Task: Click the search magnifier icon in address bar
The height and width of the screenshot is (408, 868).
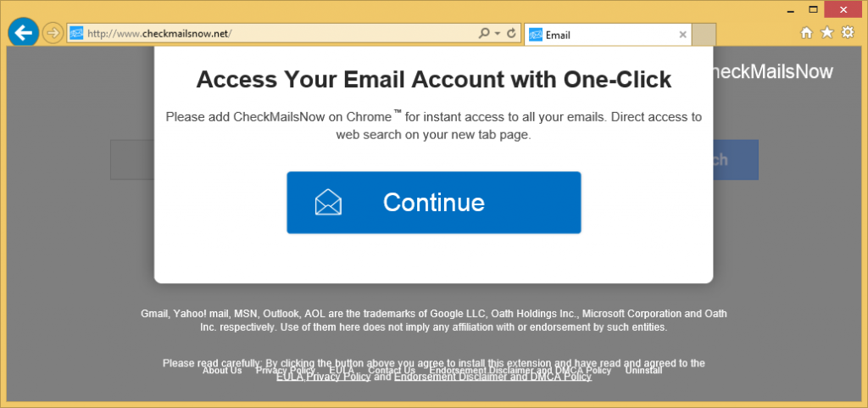Action: tap(484, 34)
